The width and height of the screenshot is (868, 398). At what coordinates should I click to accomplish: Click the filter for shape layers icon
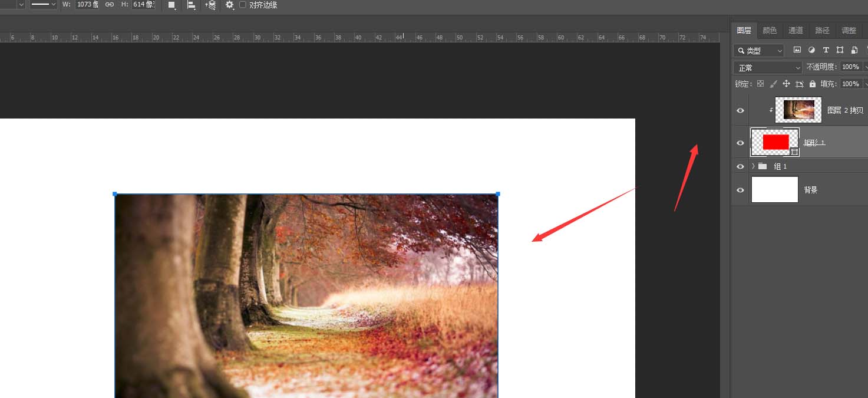[x=840, y=50]
